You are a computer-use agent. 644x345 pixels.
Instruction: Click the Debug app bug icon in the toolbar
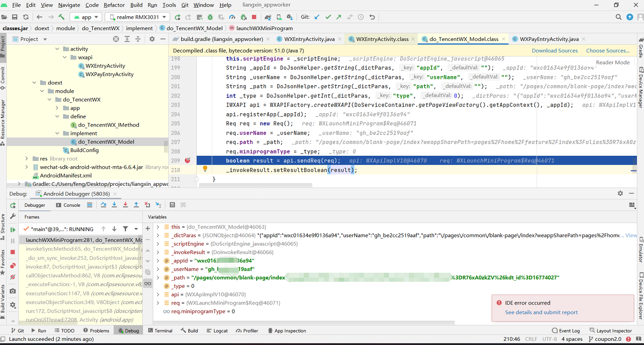[x=210, y=17]
